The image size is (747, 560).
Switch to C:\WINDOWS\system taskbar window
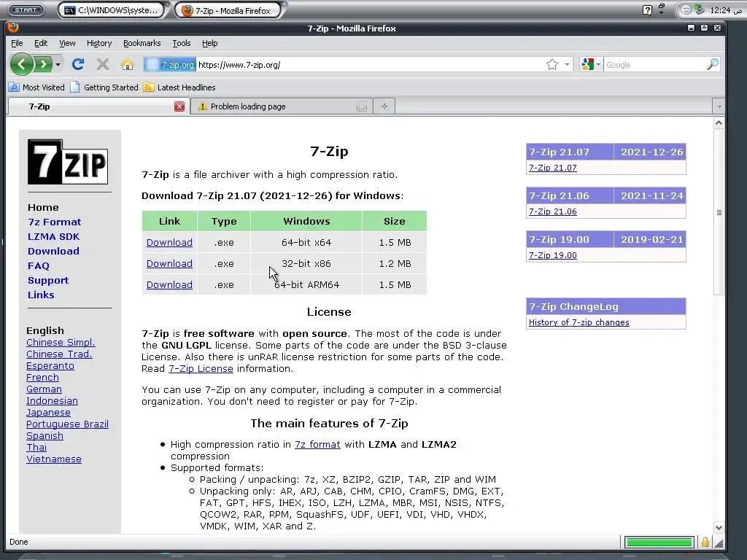click(113, 10)
